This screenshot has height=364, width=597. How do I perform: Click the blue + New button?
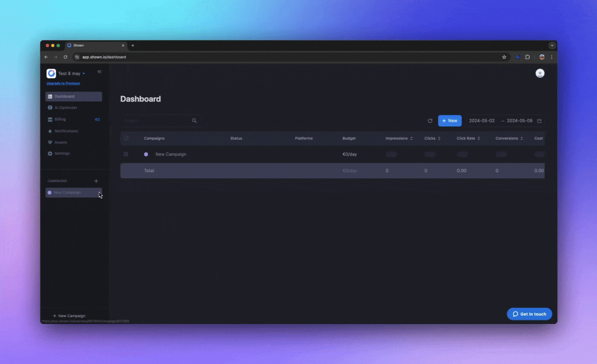tap(450, 121)
